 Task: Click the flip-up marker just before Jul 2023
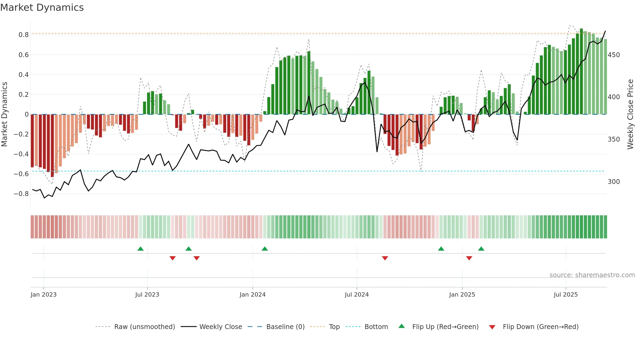coord(141,249)
